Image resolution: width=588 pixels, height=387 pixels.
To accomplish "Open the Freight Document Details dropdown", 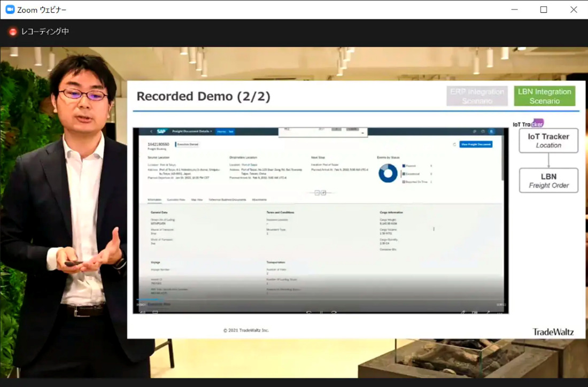I will [192, 131].
